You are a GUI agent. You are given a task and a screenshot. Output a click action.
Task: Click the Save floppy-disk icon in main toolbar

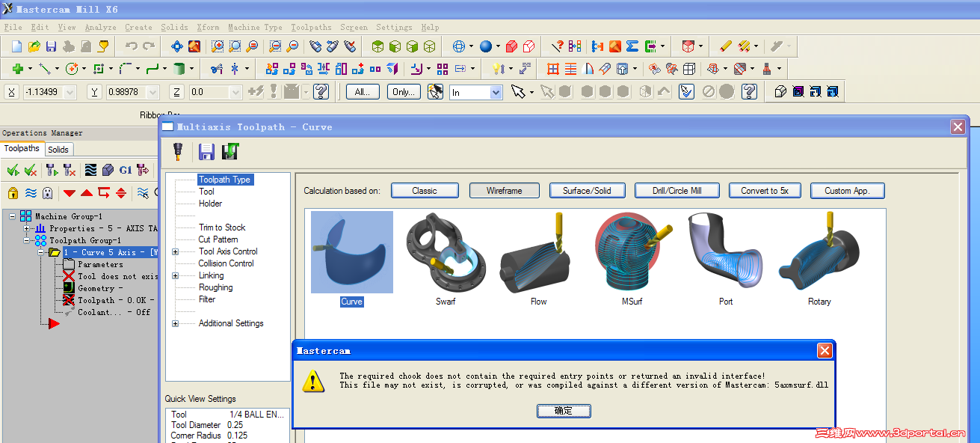(52, 46)
